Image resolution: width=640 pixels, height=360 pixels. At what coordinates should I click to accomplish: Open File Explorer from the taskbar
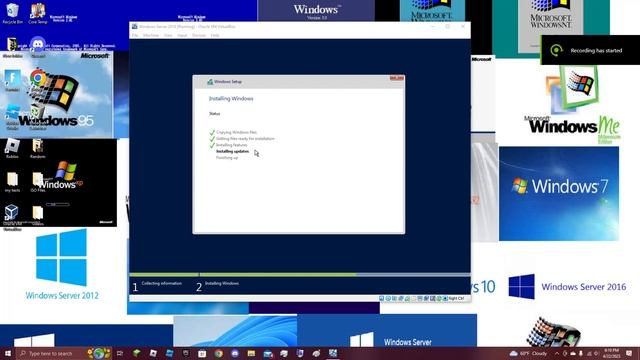pos(251,353)
